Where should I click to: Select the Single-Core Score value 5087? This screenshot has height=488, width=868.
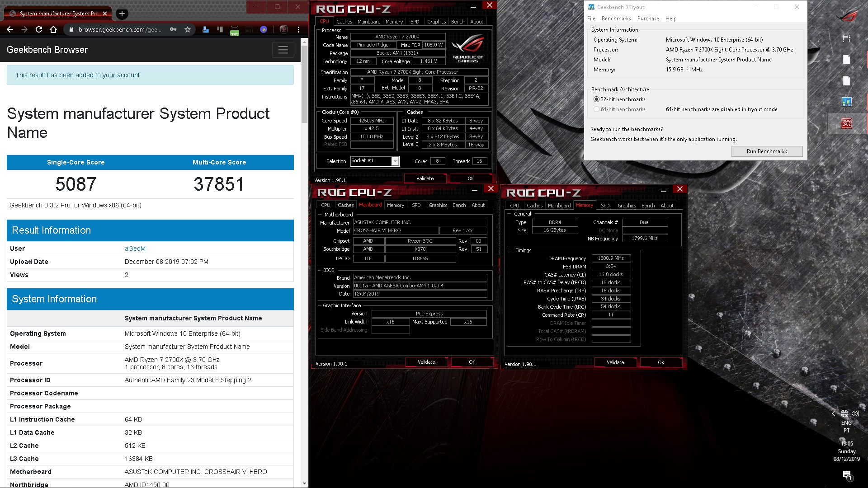click(x=76, y=184)
